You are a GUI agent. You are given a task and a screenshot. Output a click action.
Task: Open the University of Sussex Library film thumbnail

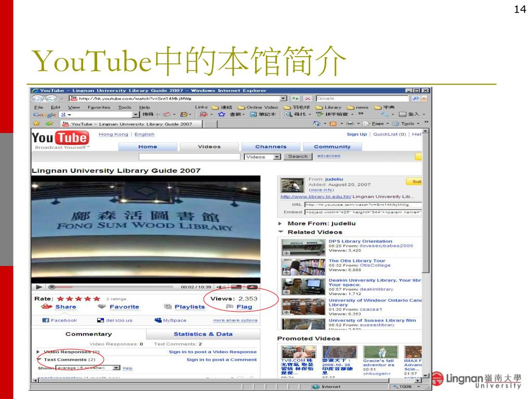click(x=303, y=324)
